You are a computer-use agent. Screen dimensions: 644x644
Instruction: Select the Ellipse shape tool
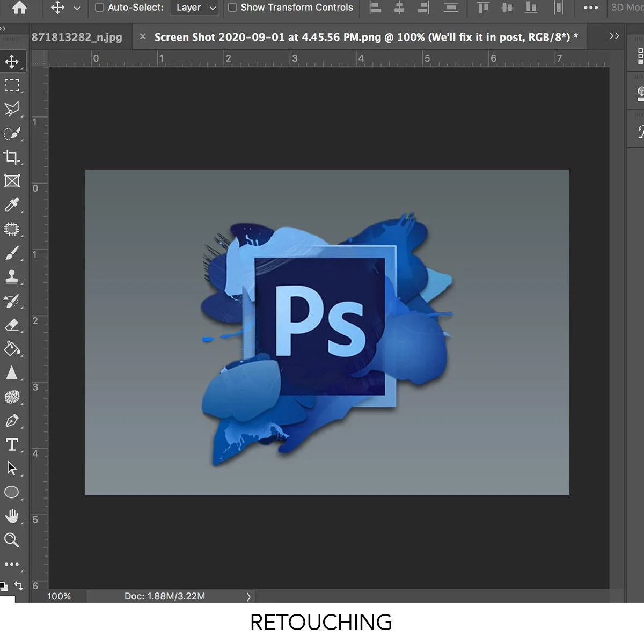click(12, 492)
